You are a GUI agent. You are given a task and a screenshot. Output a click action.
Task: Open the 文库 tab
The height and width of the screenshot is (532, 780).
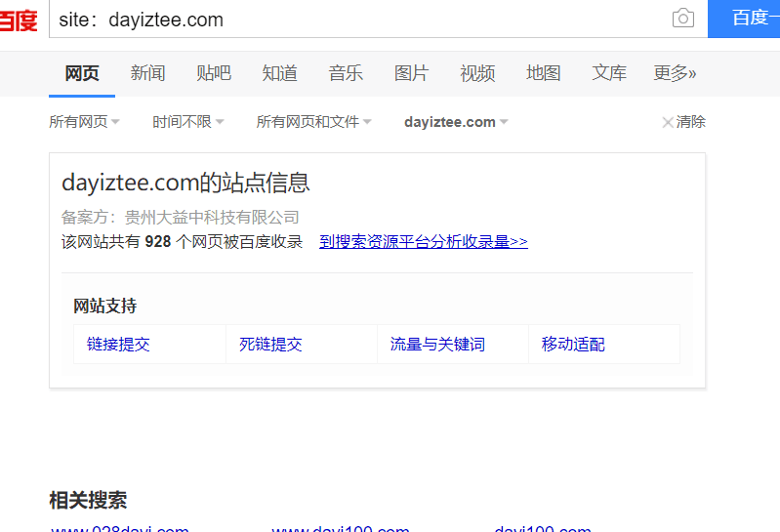(609, 73)
